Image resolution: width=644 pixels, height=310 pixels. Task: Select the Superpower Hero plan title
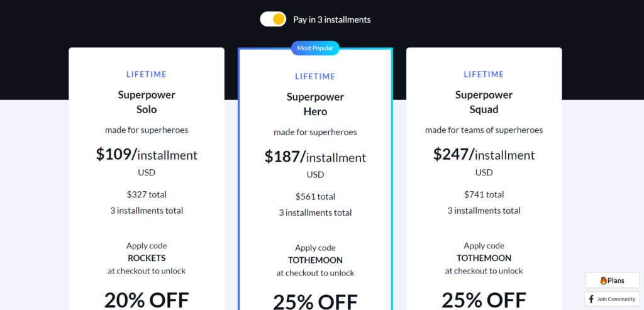(315, 104)
